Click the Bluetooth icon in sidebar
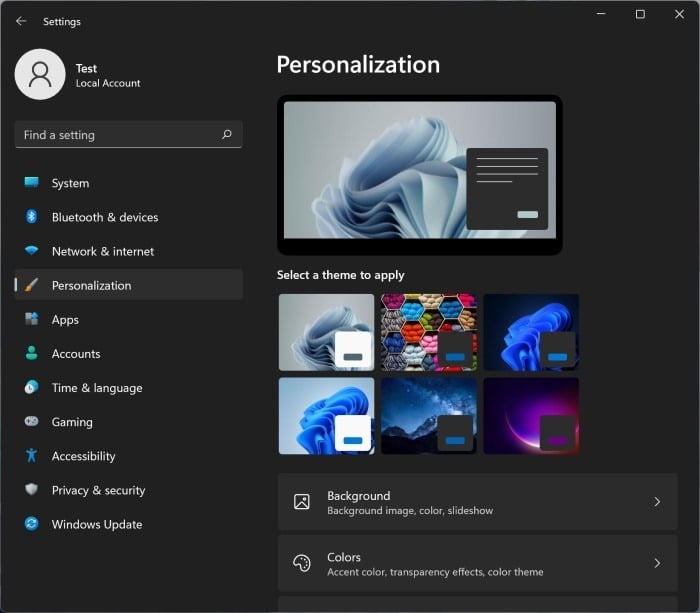 [31, 217]
